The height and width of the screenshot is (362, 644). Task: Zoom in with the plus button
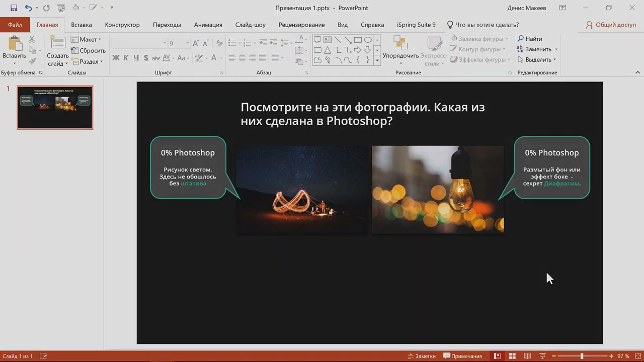[x=611, y=356]
